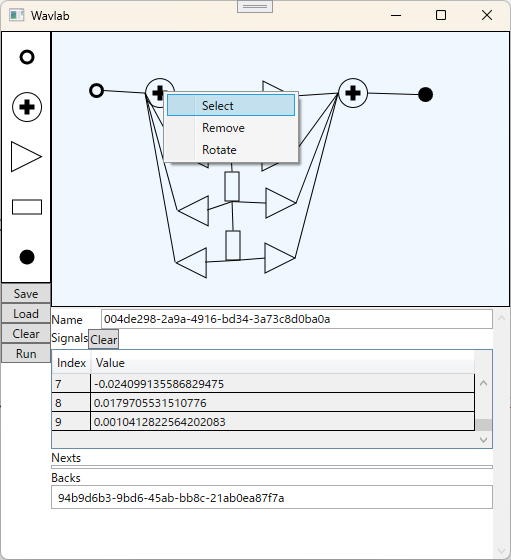Click the lowest rectangle delay node
This screenshot has height=560, width=511.
tap(233, 245)
